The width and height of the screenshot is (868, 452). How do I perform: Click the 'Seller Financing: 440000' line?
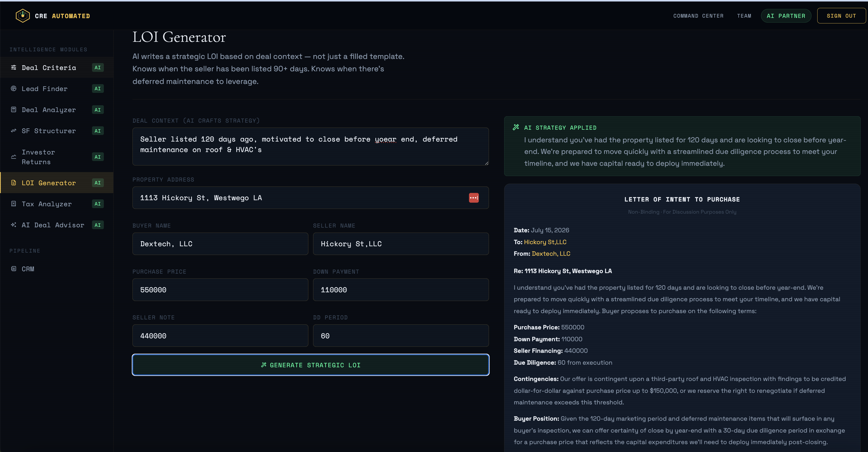(551, 350)
